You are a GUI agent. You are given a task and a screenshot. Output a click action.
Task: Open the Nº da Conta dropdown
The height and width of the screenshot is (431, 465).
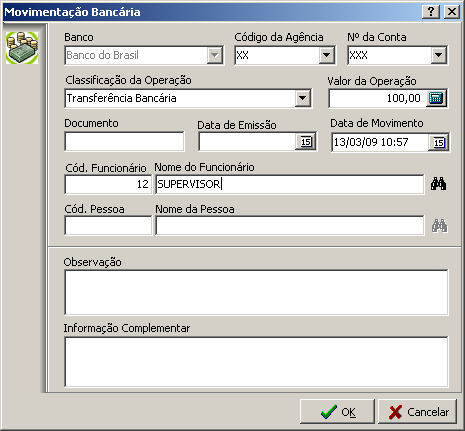pos(439,55)
